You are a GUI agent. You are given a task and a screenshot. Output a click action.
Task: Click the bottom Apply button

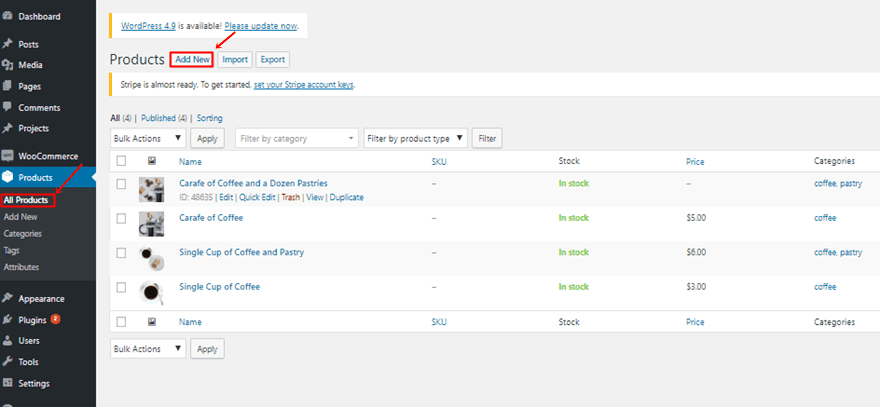click(207, 349)
